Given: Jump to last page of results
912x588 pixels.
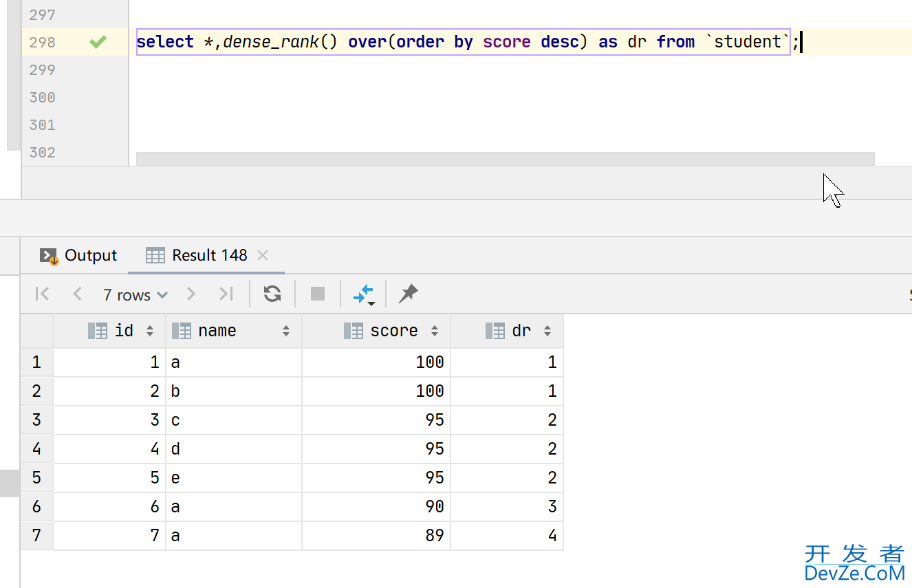Looking at the screenshot, I should coord(226,294).
